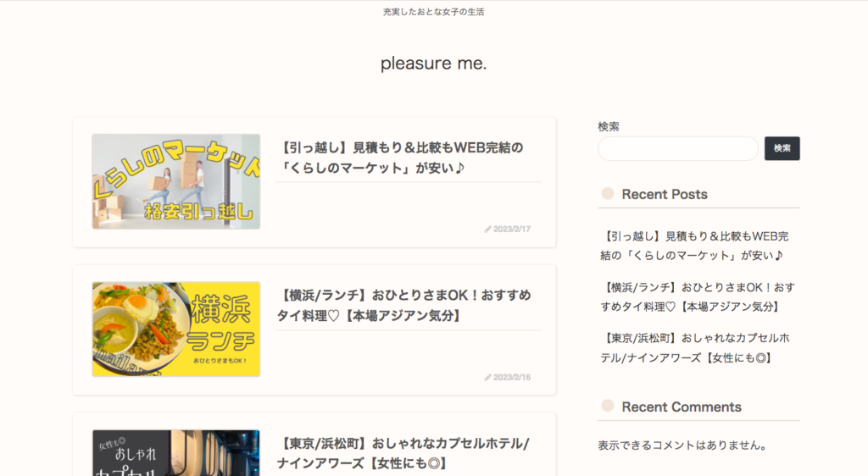Go to homepage via the 'pleasure me.' title

(433, 64)
